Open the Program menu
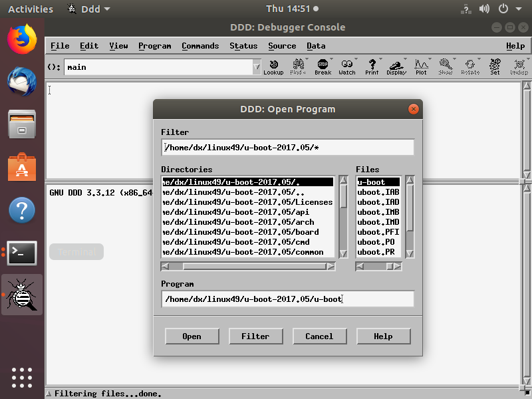This screenshot has width=532, height=399. tap(155, 46)
